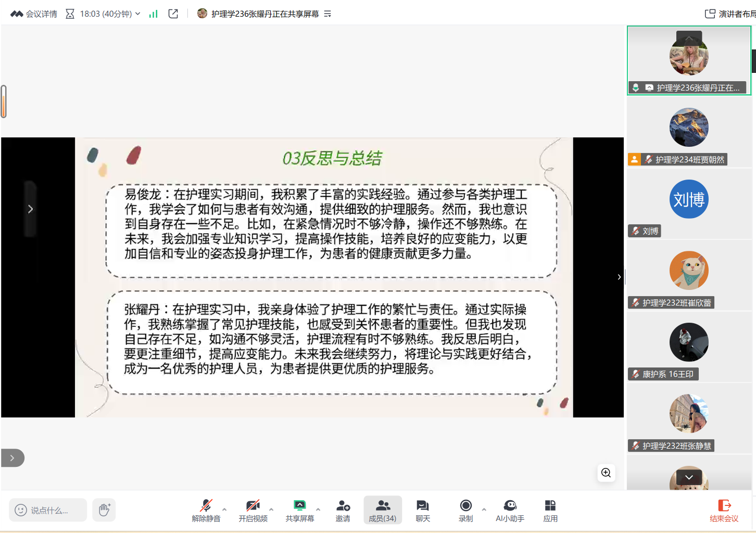
Task: Expand audio options arrow beside 解除静音
Action: (224, 509)
